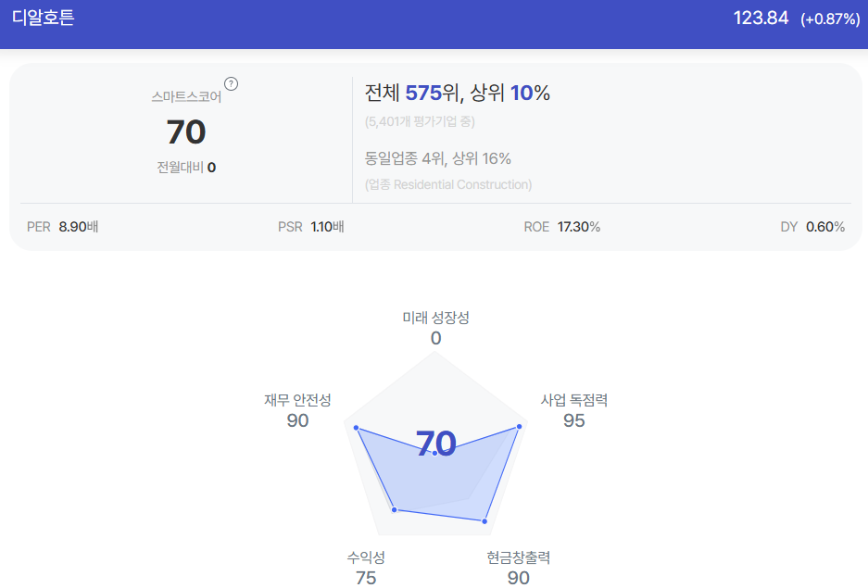Click the 수익성 75 label
868x588 pixels.
[x=366, y=568]
